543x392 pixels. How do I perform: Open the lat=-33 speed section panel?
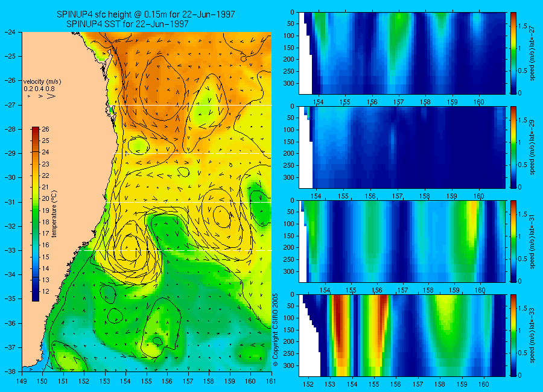click(402, 335)
